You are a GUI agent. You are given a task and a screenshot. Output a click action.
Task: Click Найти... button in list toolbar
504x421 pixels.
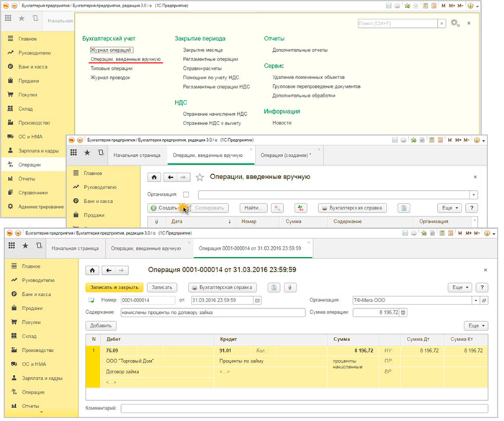253,208
